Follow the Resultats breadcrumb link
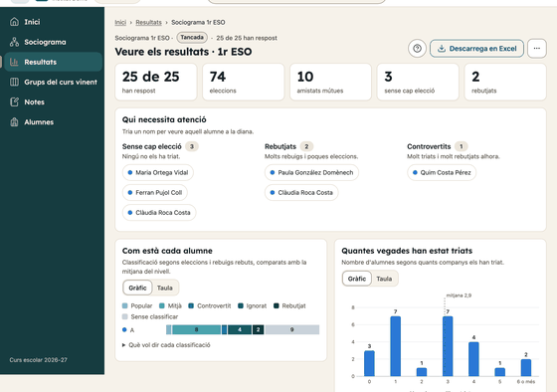The image size is (557, 392). [x=148, y=23]
